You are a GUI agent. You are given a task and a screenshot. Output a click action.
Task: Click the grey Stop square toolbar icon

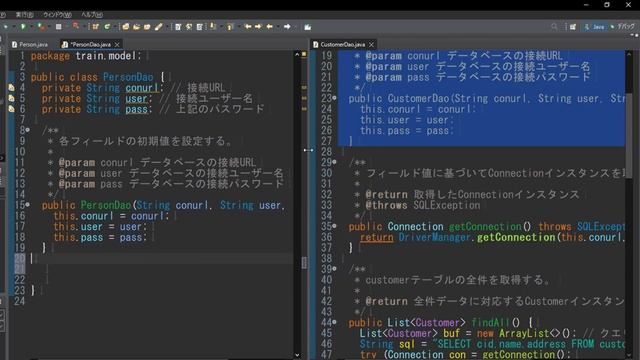click(x=59, y=27)
